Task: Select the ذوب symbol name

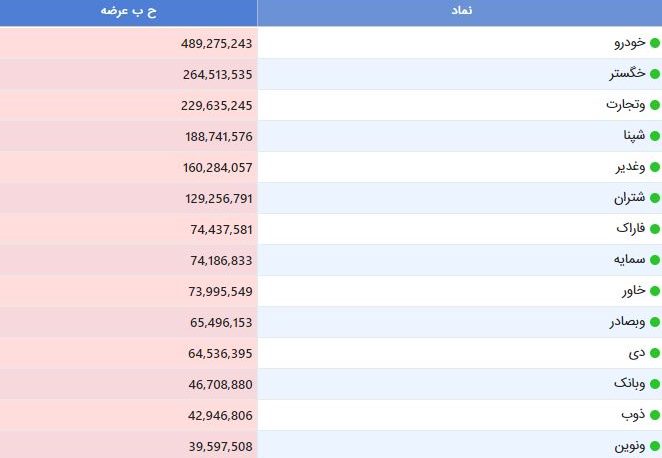Action: tap(633, 415)
